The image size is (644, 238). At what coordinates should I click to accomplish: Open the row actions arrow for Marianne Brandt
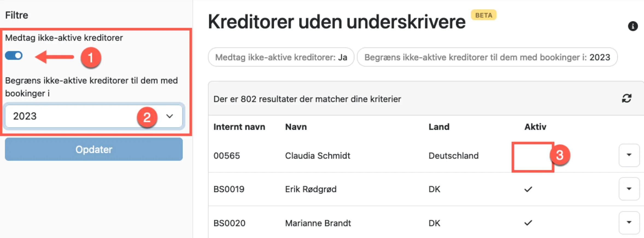tap(629, 223)
